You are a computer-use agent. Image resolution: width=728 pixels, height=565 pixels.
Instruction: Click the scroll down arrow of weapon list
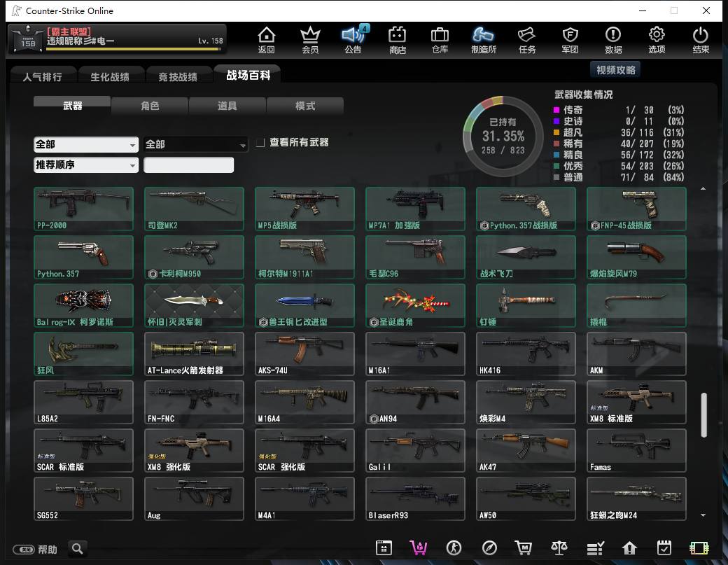(703, 515)
